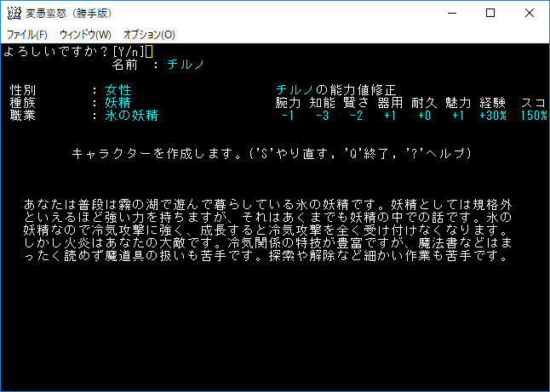The width and height of the screenshot is (550, 392).
Task: Click the 氷の妖精 class value
Action: tap(131, 115)
